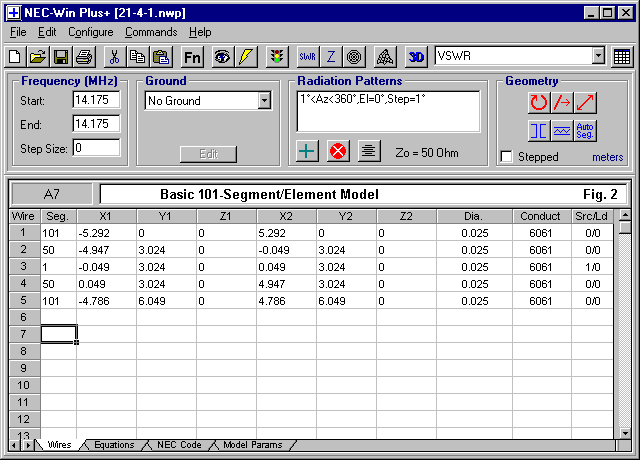This screenshot has height=460, width=640.
Task: Click the Fn function toolbar button
Action: (192, 57)
